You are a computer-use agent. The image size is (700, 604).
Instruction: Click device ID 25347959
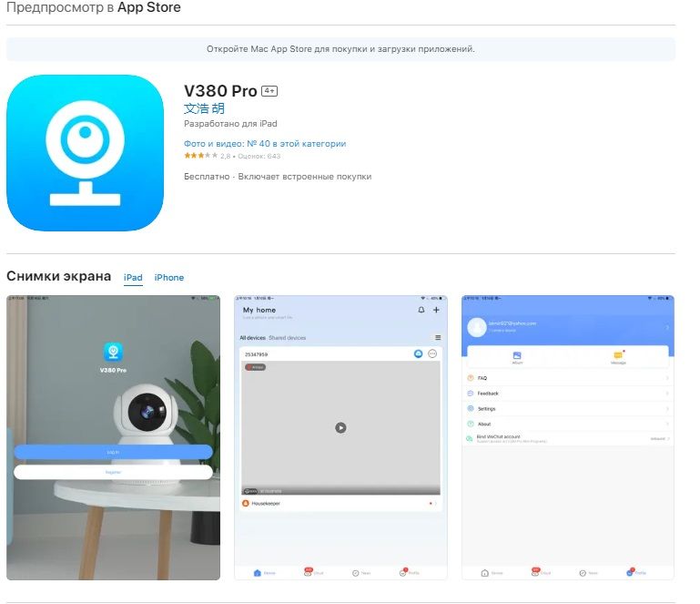pyautogui.click(x=257, y=354)
